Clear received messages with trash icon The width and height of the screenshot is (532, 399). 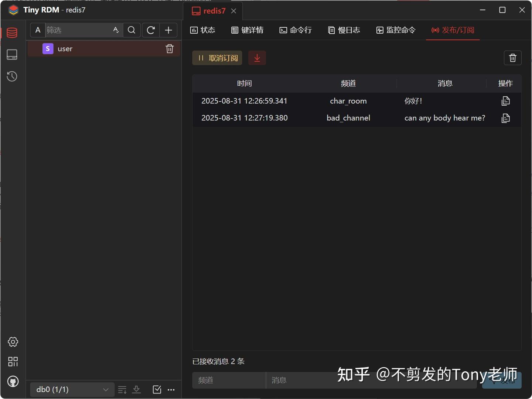tap(512, 58)
